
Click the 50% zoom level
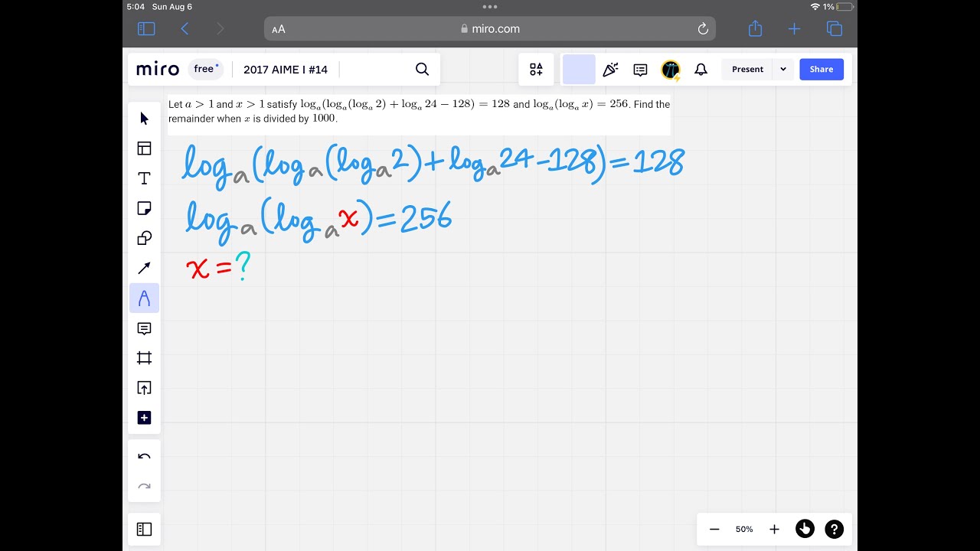(x=744, y=529)
